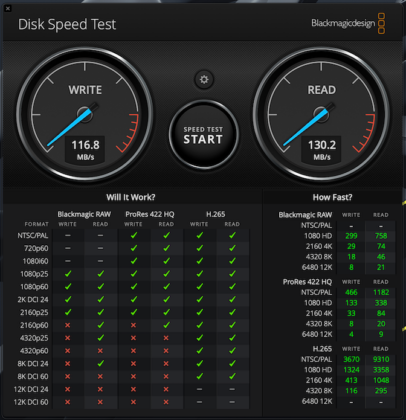406x420 pixels.
Task: Click NTSC/PAL ProRes 422 HQ write checkmark
Action: (x=134, y=235)
